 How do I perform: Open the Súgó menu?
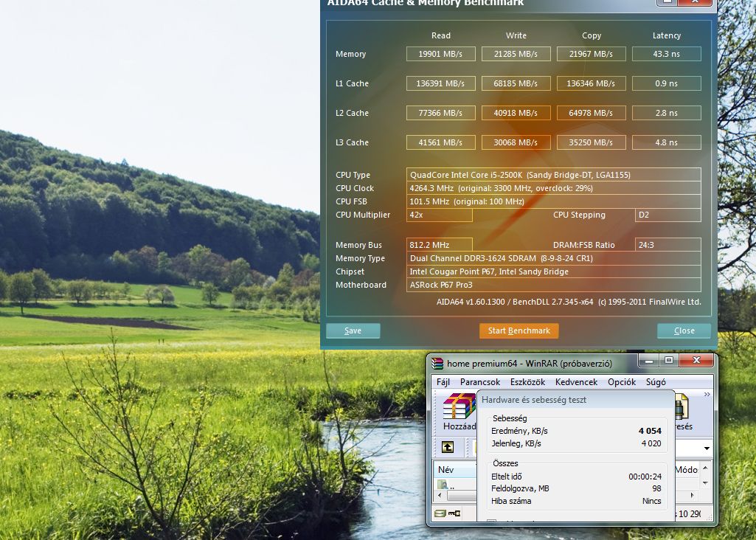pos(655,382)
